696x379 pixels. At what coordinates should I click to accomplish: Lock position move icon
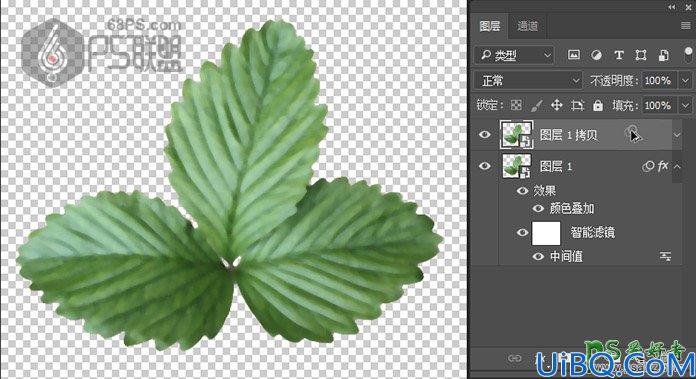coord(557,106)
